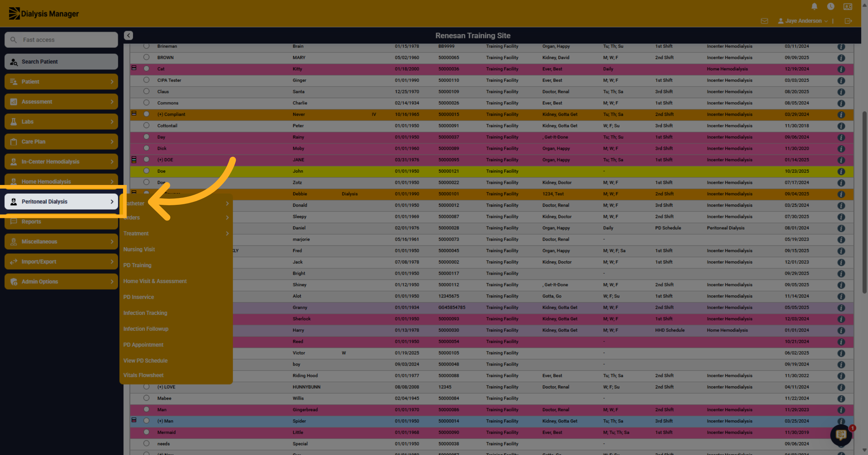
Task: Expand the Labs sidebar menu
Action: [x=61, y=122]
